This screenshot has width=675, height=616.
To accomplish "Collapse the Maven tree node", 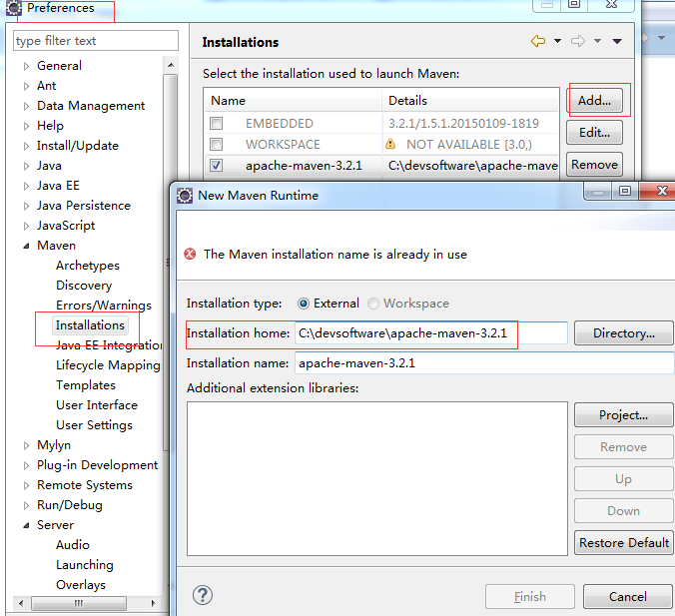I will coord(26,246).
